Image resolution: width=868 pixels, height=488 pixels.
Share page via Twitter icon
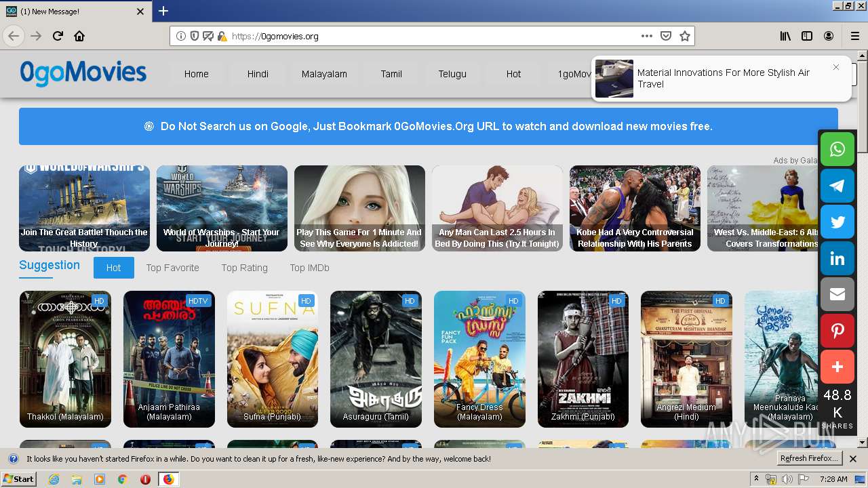(837, 222)
